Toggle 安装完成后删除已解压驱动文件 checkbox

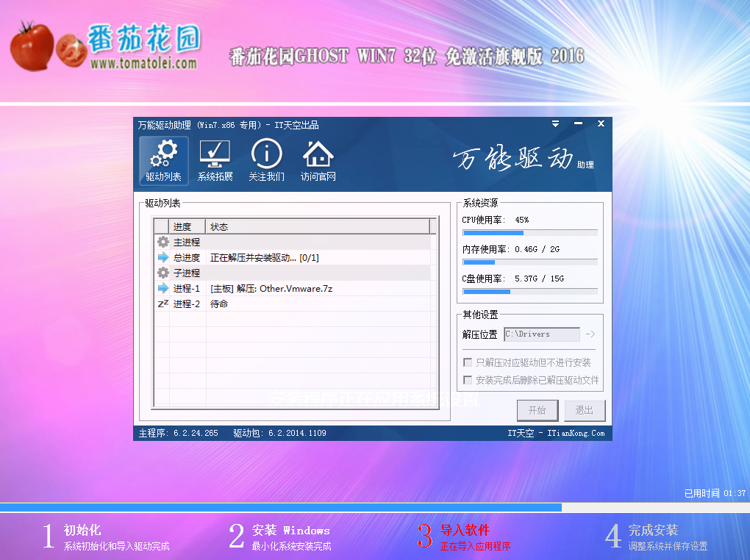coord(468,380)
